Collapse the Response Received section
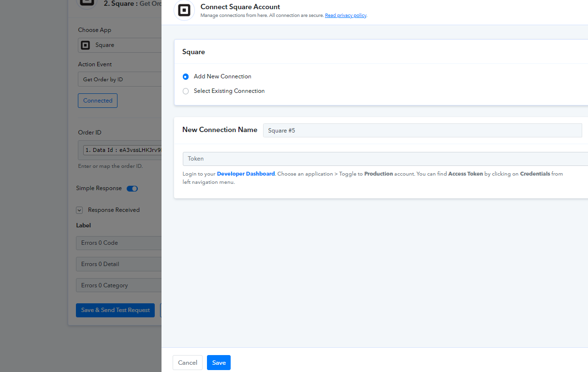The height and width of the screenshot is (372, 588). click(x=79, y=210)
